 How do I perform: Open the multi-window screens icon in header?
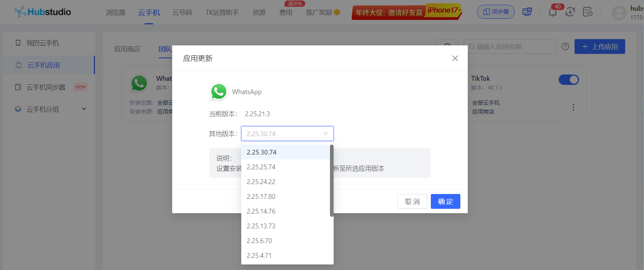[527, 12]
